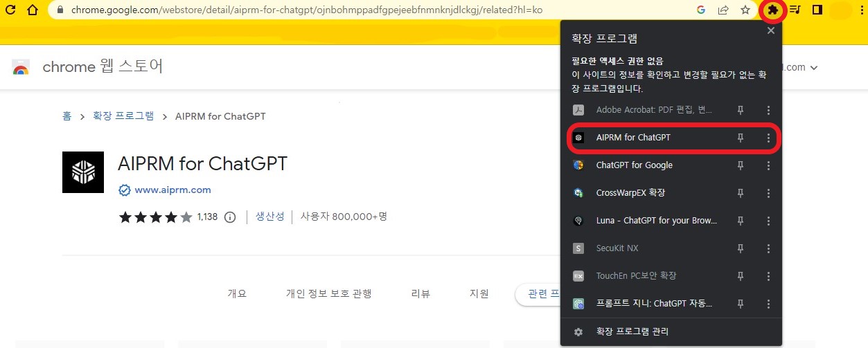The height and width of the screenshot is (348, 868).
Task: Click the URL in the address bar
Action: [307, 10]
